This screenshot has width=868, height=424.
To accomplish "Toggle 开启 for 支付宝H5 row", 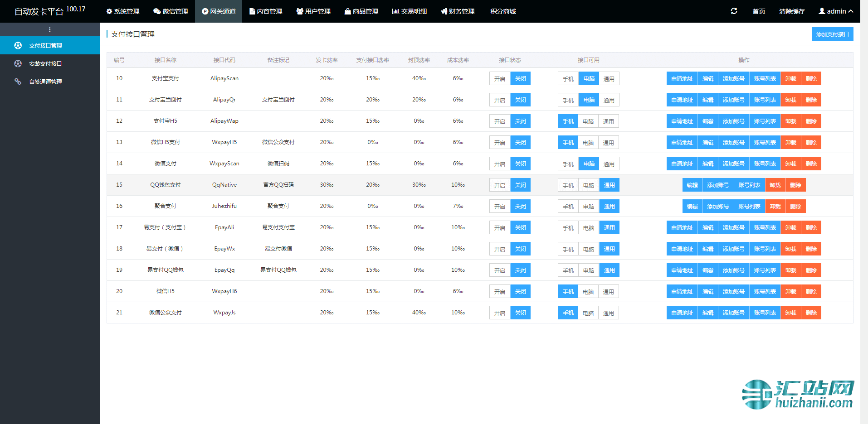I will [x=500, y=121].
